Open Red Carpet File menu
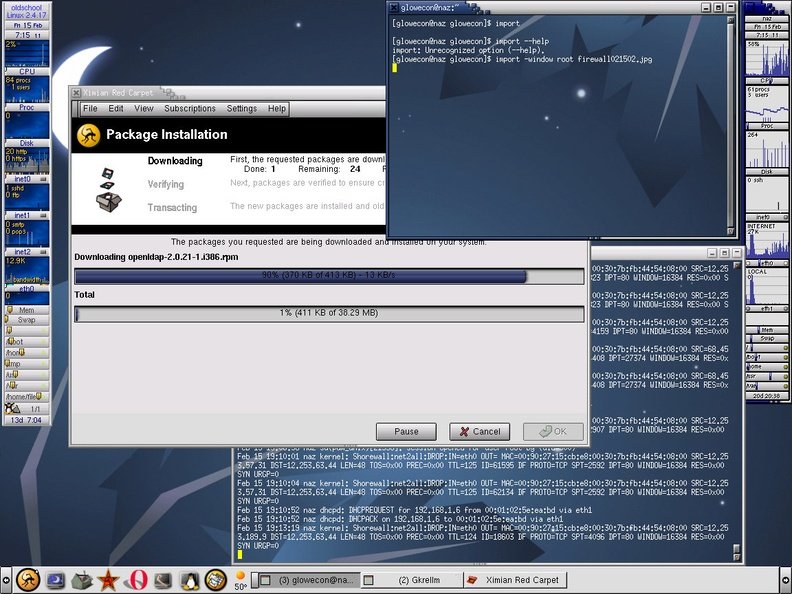792x594 pixels. 90,109
